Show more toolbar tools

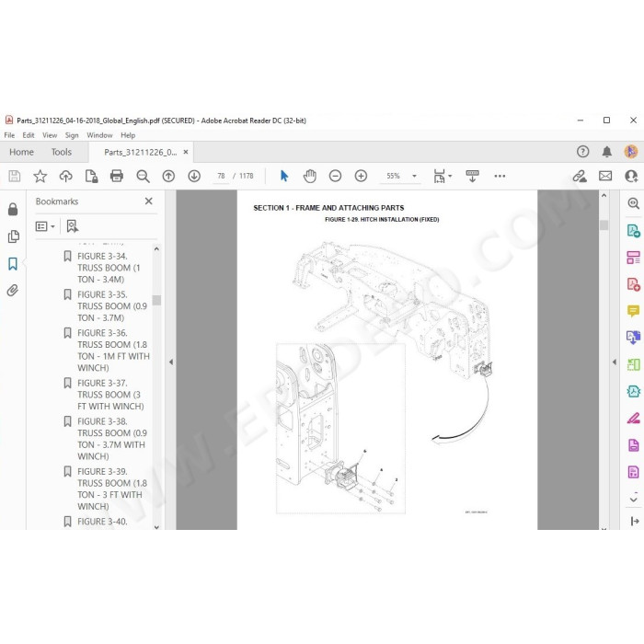(x=500, y=177)
